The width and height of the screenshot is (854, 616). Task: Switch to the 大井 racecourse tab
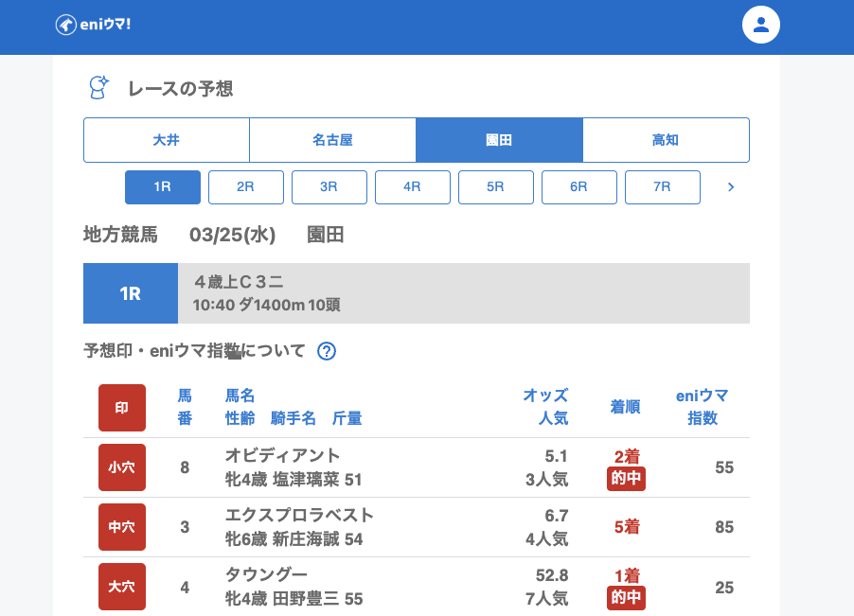coord(167,140)
